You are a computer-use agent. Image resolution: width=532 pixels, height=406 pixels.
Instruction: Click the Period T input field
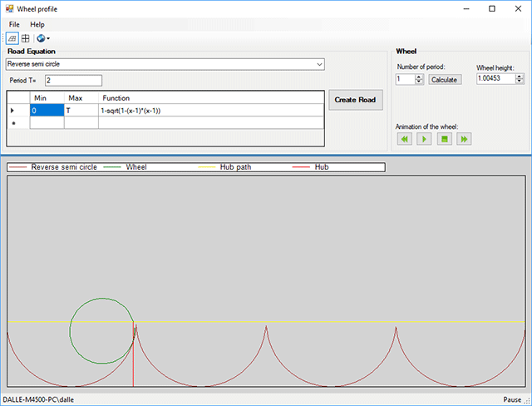pos(73,81)
